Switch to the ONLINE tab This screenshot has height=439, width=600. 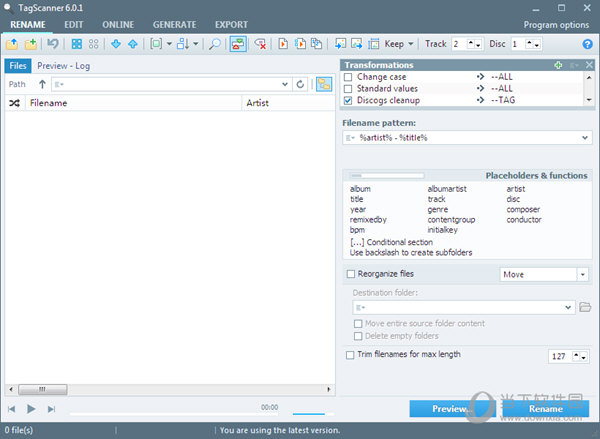118,25
